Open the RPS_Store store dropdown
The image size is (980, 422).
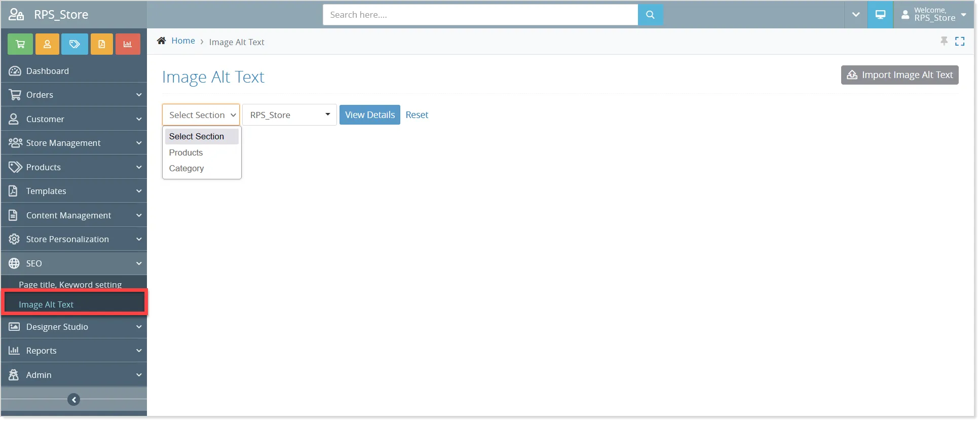click(290, 115)
